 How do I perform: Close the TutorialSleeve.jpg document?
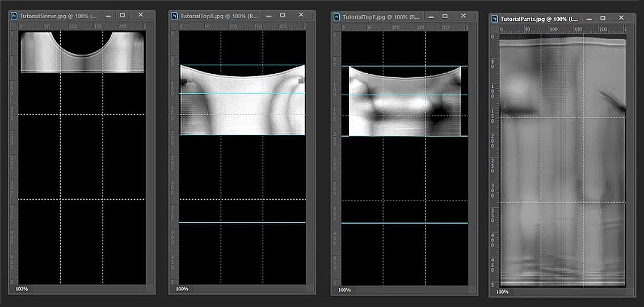141,15
